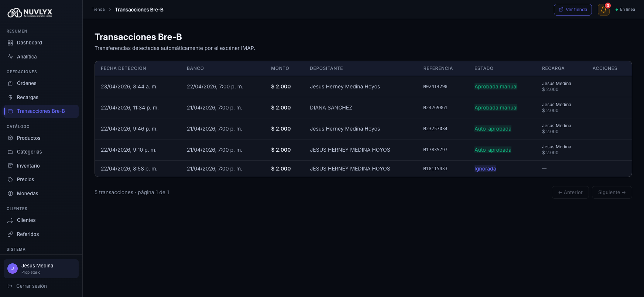
Task: Go to Inventario section
Action: 28,166
